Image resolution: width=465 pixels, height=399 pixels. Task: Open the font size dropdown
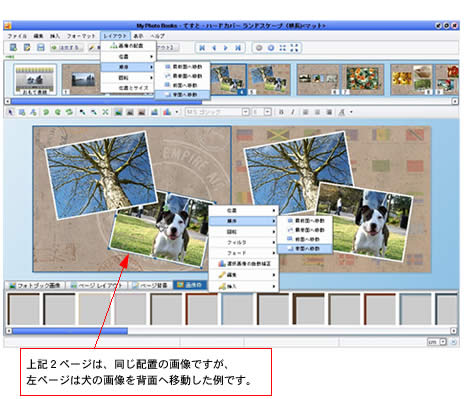click(267, 112)
